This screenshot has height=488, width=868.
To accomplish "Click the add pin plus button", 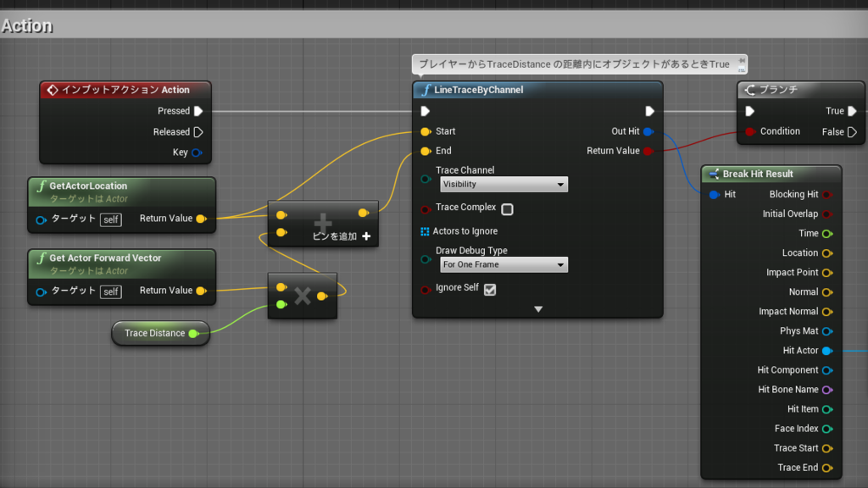I will tap(366, 236).
